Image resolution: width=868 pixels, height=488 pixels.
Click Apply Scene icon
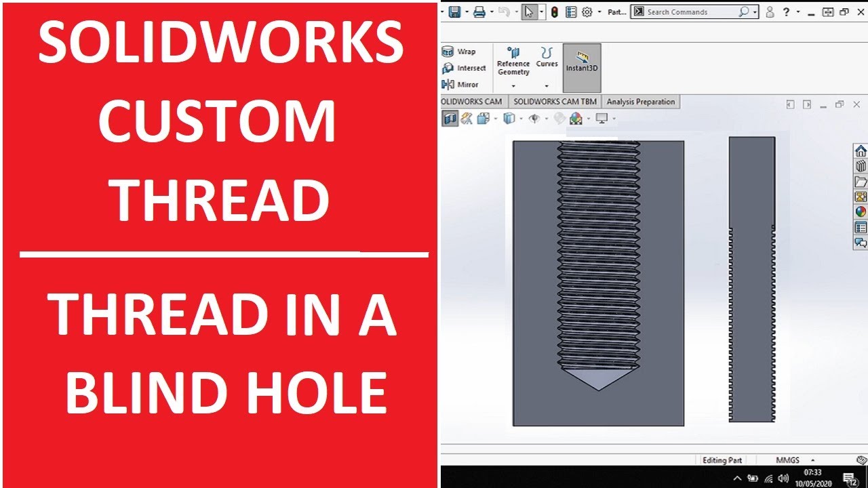pyautogui.click(x=576, y=119)
